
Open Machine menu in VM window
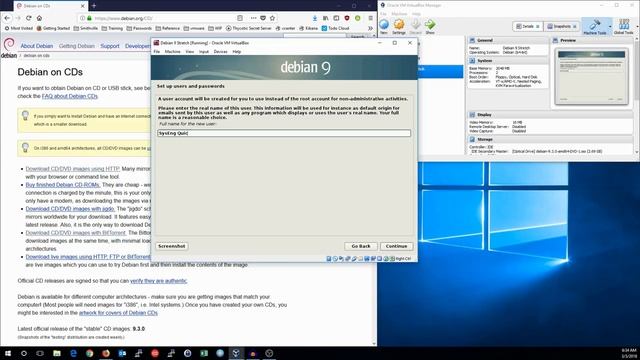(173, 52)
